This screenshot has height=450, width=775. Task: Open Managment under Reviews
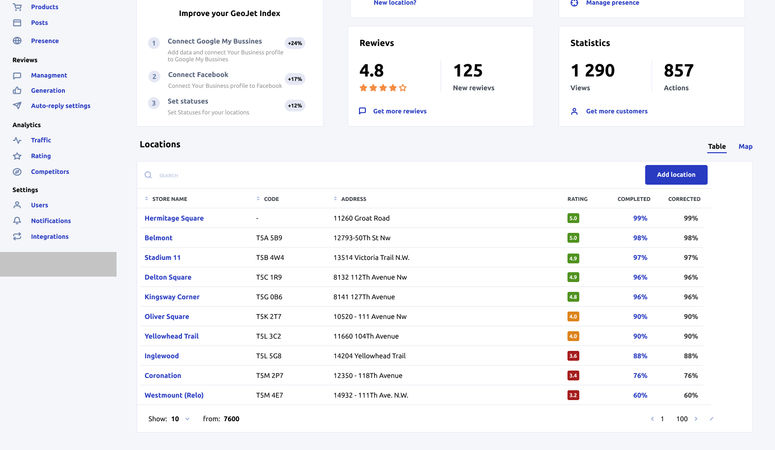click(49, 76)
